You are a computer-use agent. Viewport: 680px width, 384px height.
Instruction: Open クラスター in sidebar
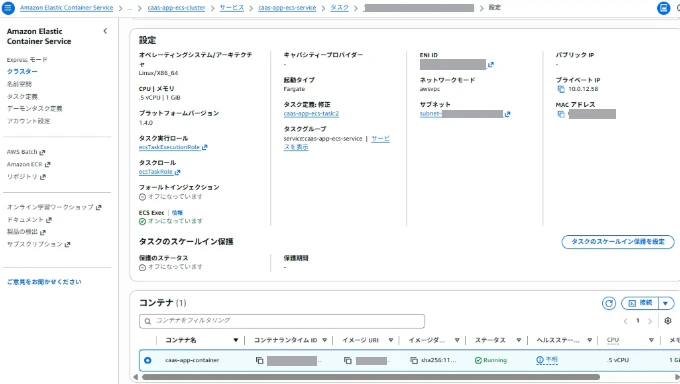22,72
